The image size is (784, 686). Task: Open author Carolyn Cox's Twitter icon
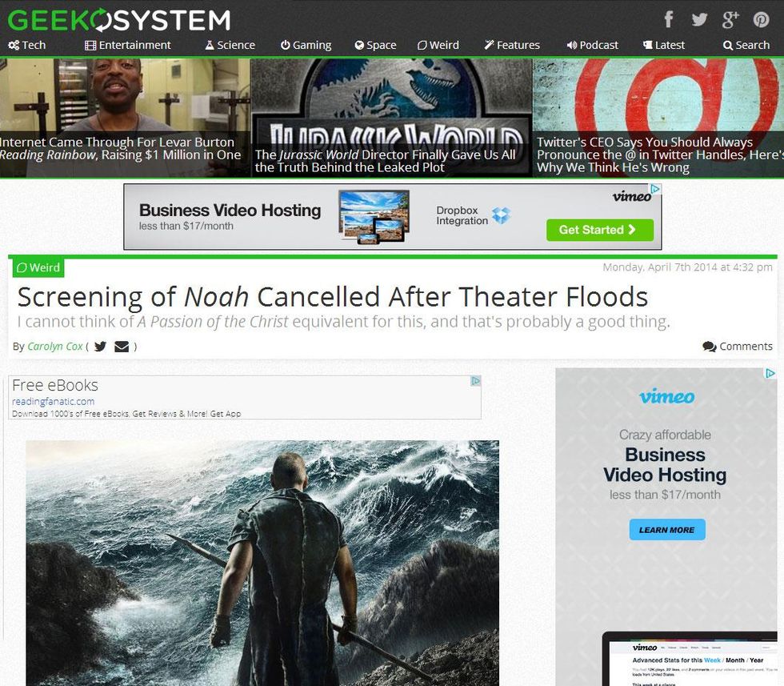pyautogui.click(x=100, y=347)
